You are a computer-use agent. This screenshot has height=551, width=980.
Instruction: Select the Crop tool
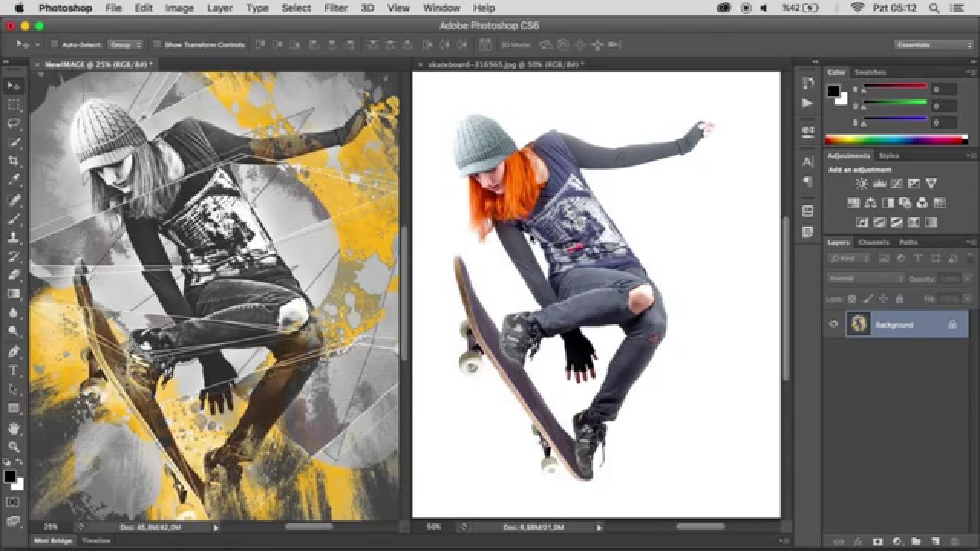click(14, 161)
